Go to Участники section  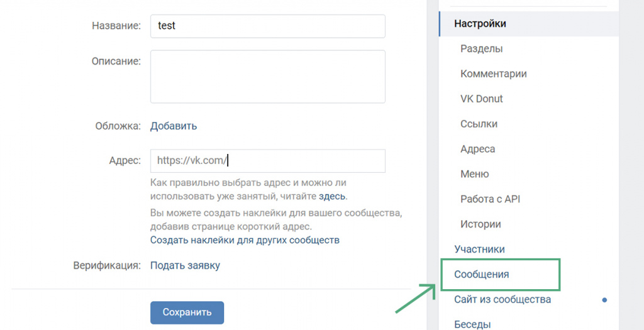479,250
